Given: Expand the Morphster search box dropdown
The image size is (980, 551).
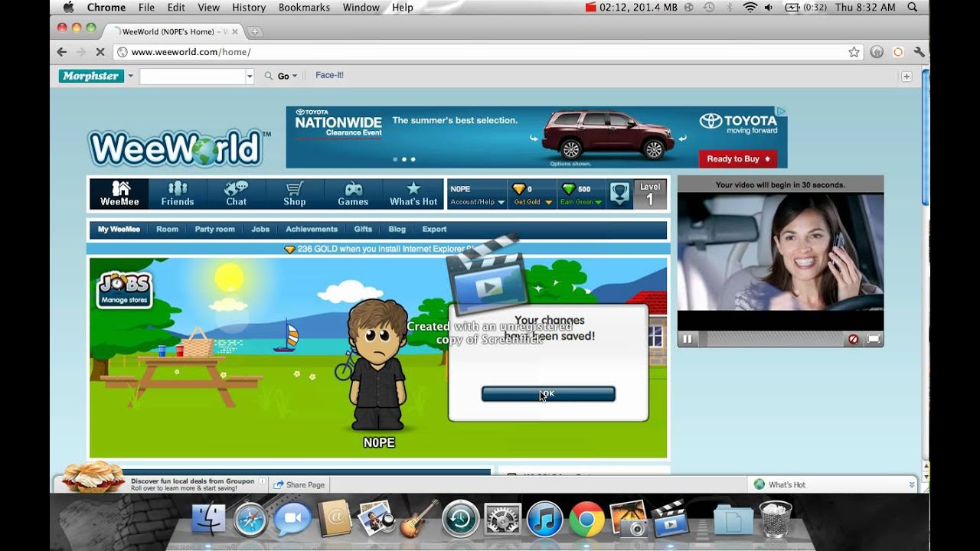Looking at the screenshot, I should click(250, 76).
